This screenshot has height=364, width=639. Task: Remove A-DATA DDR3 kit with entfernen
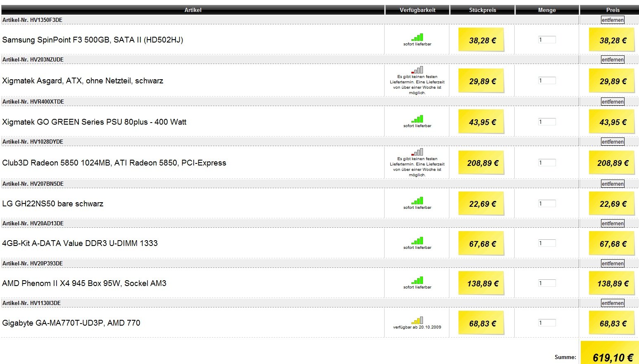click(613, 223)
